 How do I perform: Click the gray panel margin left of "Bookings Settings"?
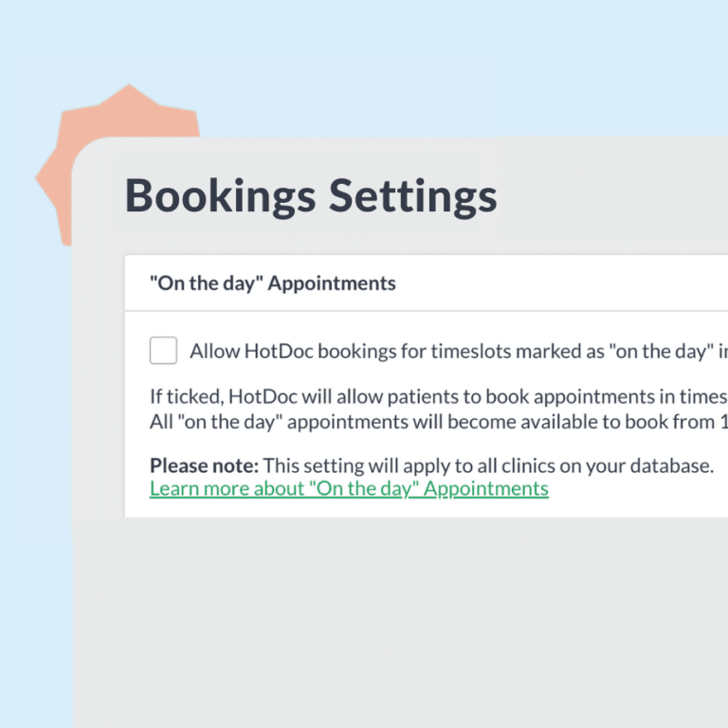tap(99, 199)
